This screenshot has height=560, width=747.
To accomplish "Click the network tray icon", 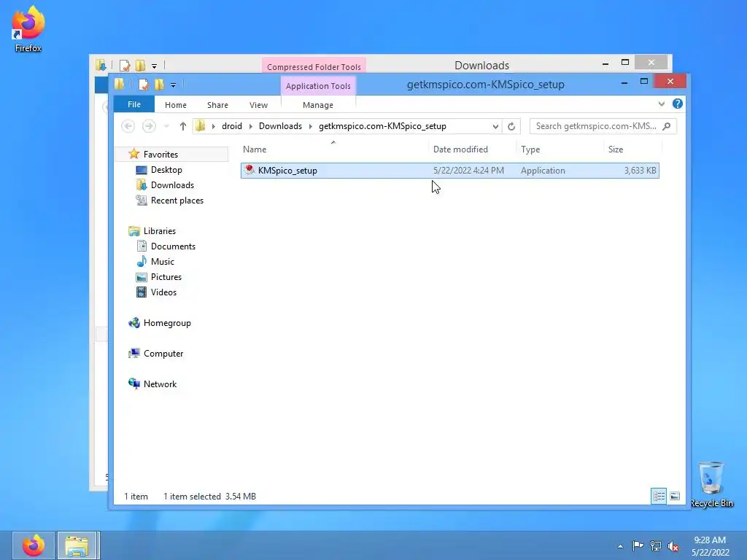I will (x=656, y=545).
